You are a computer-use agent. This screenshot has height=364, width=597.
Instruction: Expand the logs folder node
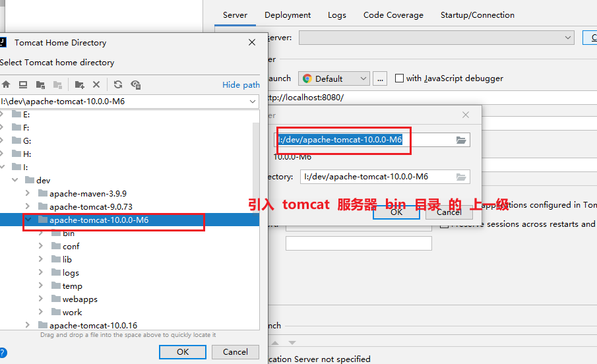click(41, 272)
